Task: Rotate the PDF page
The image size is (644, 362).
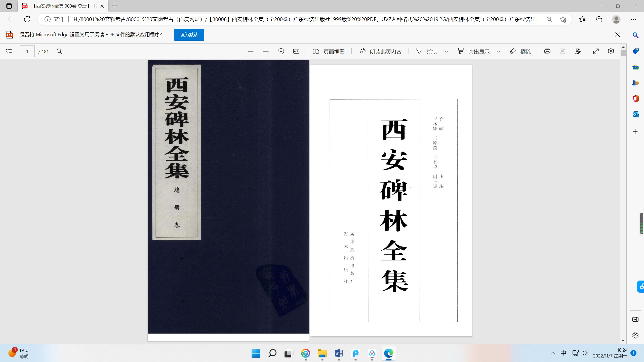Action: tap(281, 51)
